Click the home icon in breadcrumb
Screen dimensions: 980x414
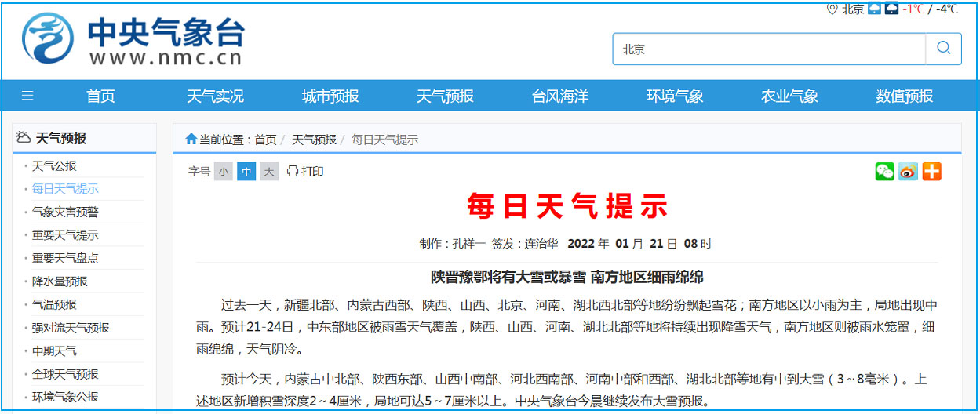tap(191, 140)
